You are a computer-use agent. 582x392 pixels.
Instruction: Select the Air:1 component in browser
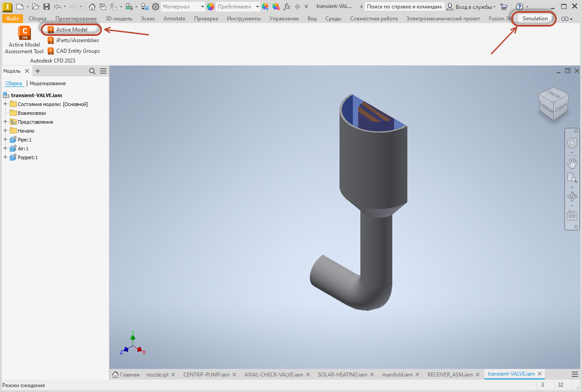pyautogui.click(x=23, y=149)
